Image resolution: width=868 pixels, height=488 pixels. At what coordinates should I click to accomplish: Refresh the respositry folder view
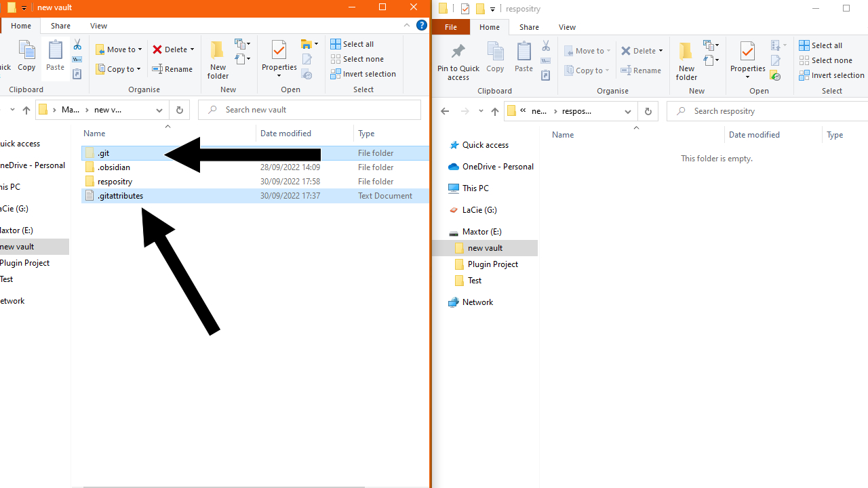click(648, 111)
